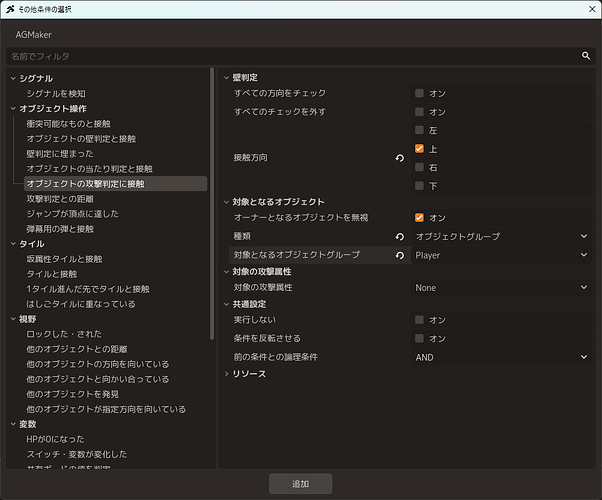The height and width of the screenshot is (500, 602).
Task: Select 他のオブジェクトと向かい合っている condition
Action: [98, 379]
